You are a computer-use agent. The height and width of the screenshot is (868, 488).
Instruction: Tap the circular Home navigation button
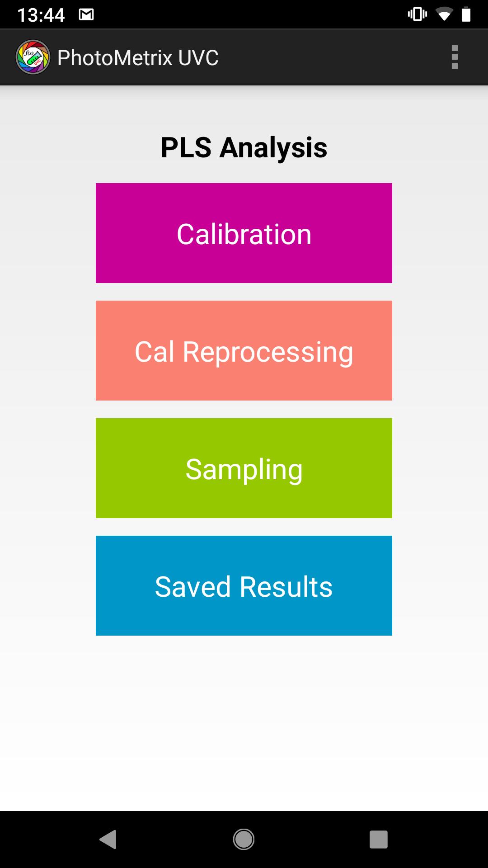[x=244, y=840]
